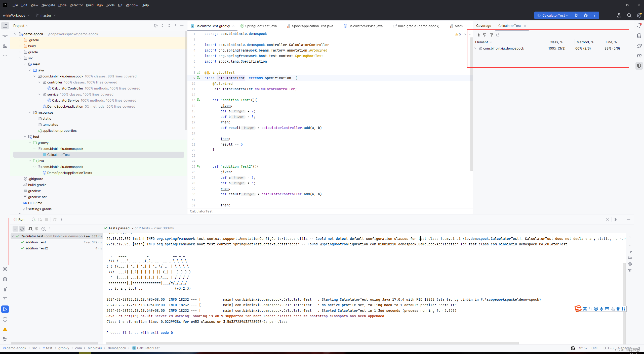Click the Search Everywhere magnifier icon
The image size is (644, 354).
pos(629,15)
